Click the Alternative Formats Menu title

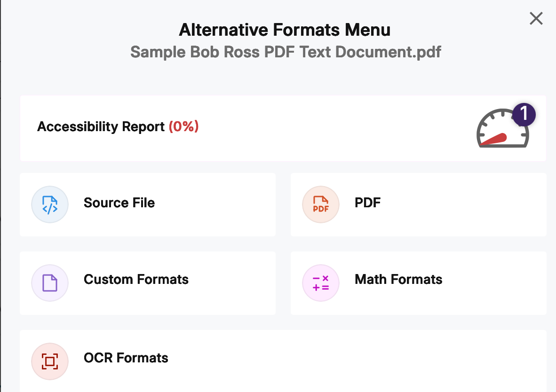(x=284, y=29)
